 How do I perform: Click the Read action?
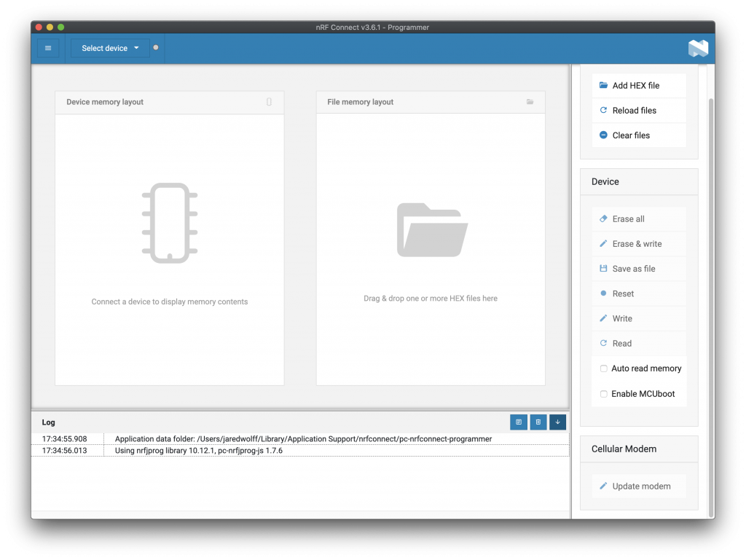click(639, 343)
